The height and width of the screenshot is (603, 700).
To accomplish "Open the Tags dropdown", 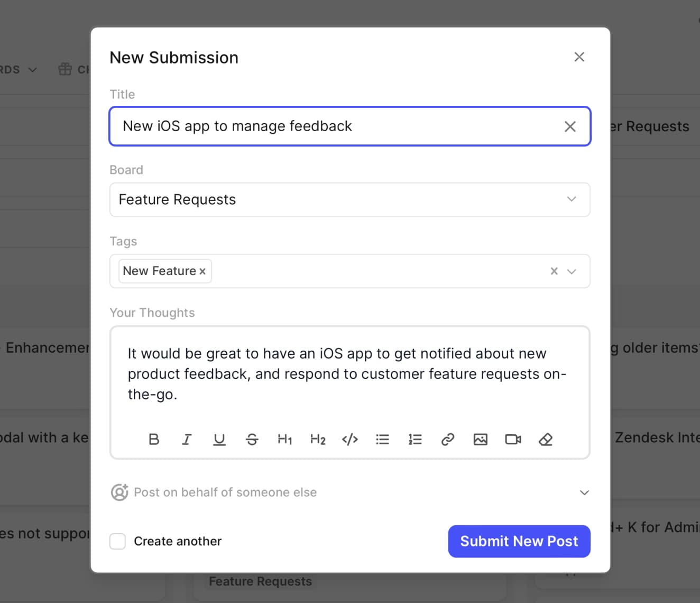I will [572, 271].
